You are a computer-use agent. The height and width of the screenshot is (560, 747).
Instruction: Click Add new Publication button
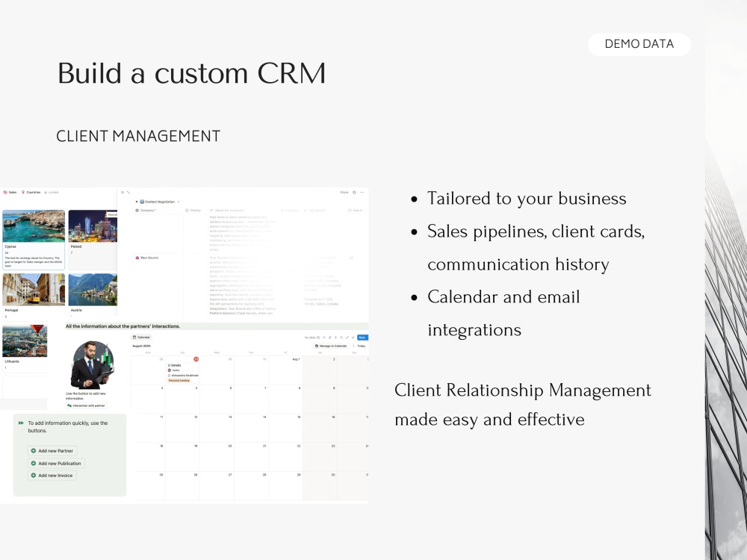coord(56,464)
